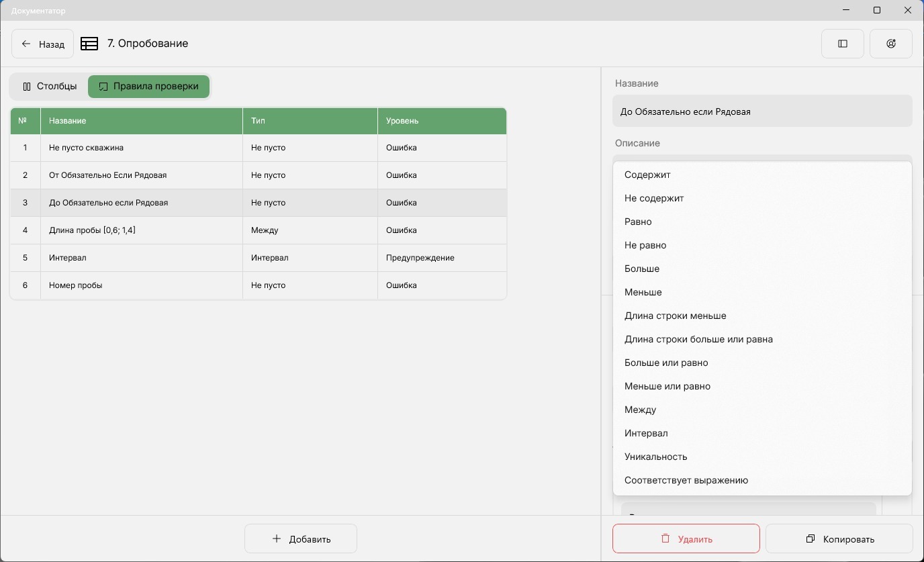This screenshot has height=562, width=924.
Task: Switch to the Правила проверки tab
Action: click(x=148, y=87)
